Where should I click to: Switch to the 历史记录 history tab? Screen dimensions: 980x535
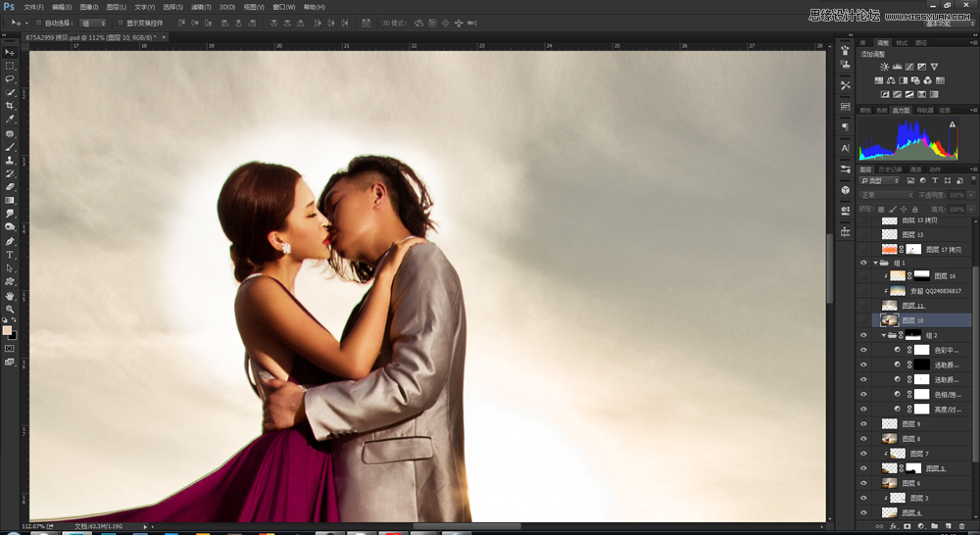point(890,170)
